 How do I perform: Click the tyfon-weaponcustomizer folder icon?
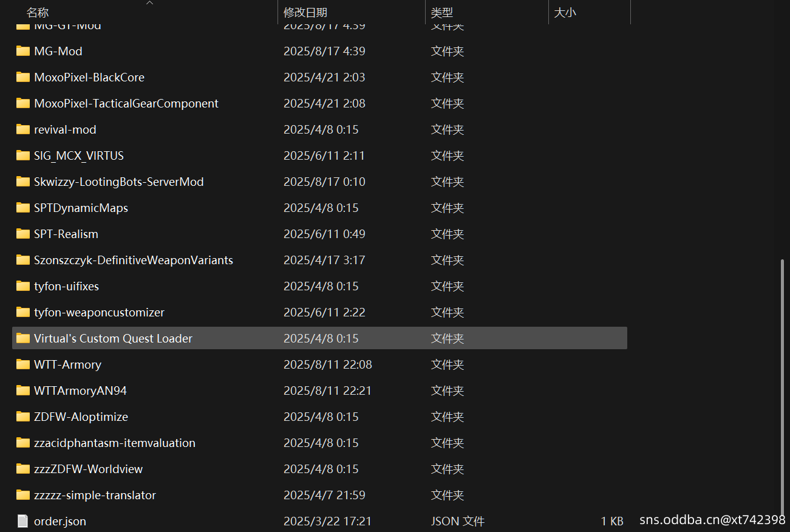pos(23,312)
